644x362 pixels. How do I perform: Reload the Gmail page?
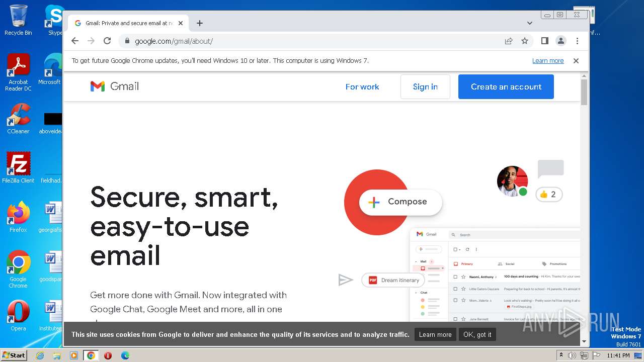click(107, 41)
